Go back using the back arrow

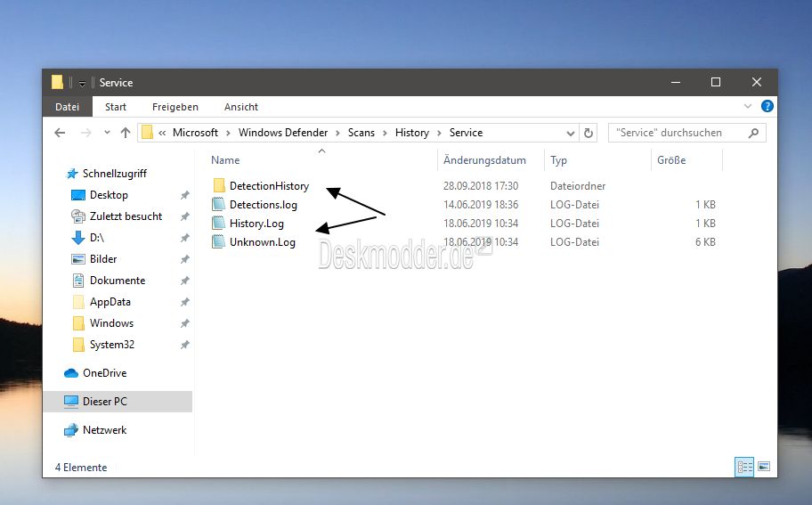pyautogui.click(x=60, y=133)
